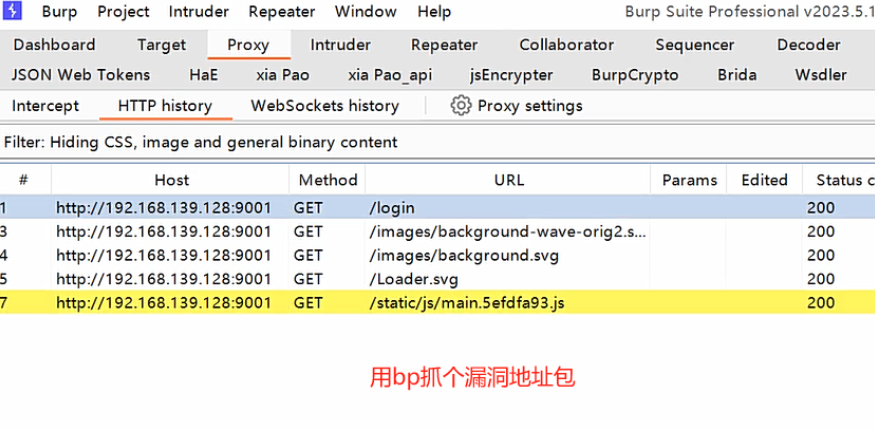Open the Intruder menu in menu bar
This screenshot has width=875, height=429.
(x=199, y=11)
